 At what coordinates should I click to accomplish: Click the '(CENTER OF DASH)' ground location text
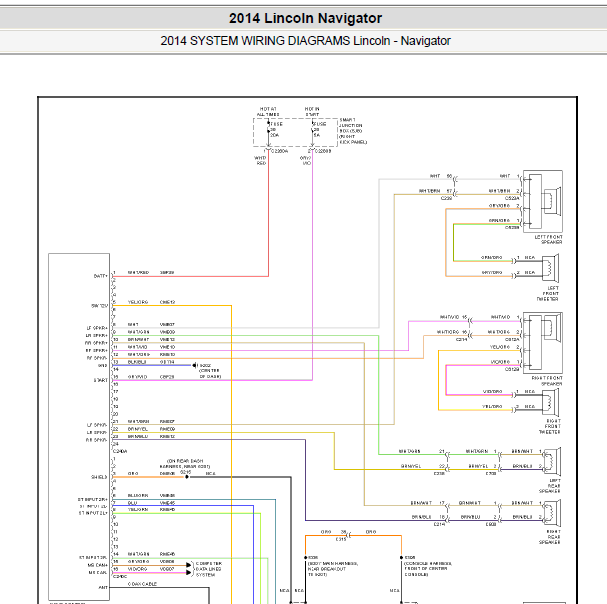tap(210, 374)
